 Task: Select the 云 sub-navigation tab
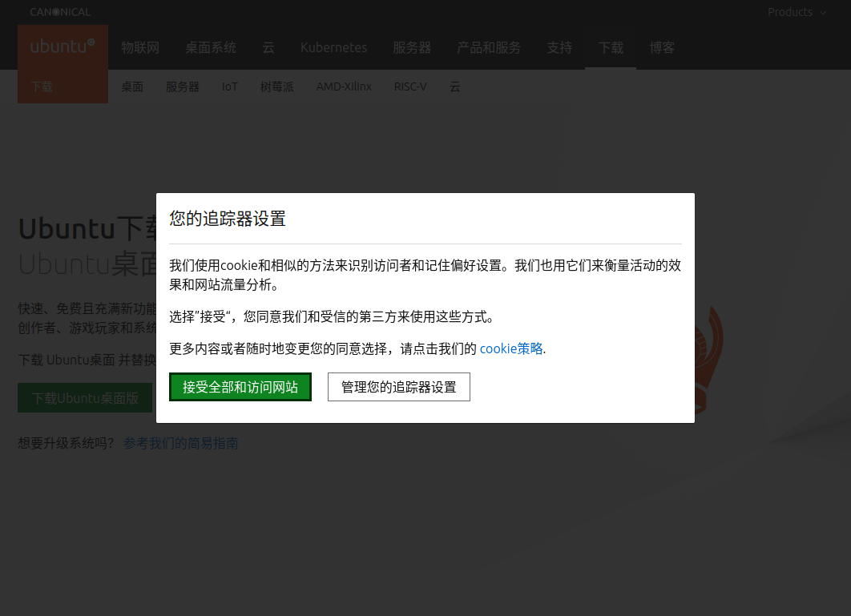point(455,87)
